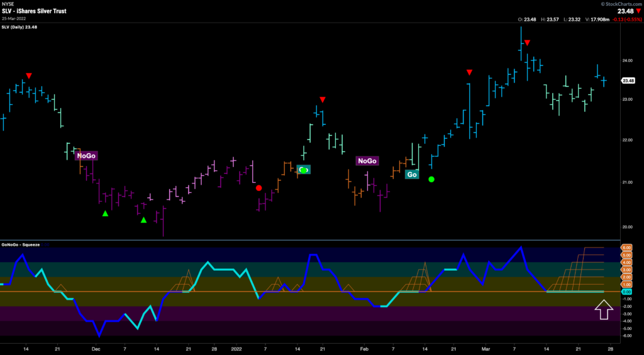Click the -5.00 oscillator scale label
The image size is (644, 355).
pos(627,329)
